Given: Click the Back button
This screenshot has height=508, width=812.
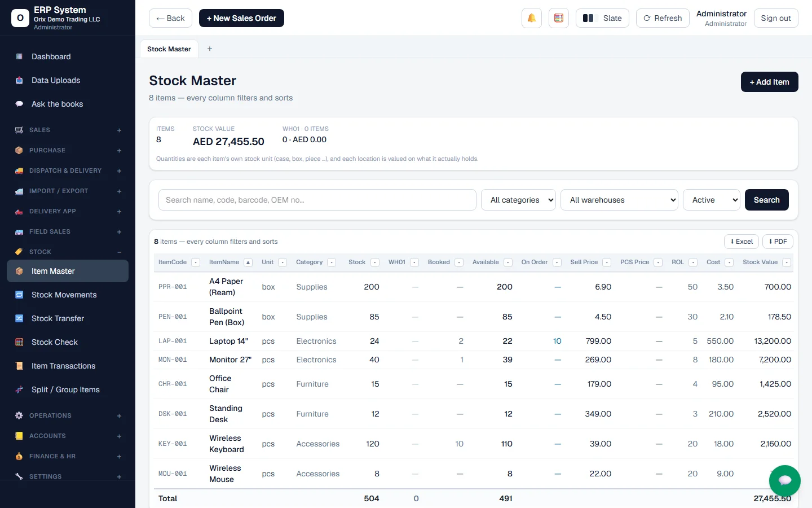Looking at the screenshot, I should (170, 18).
